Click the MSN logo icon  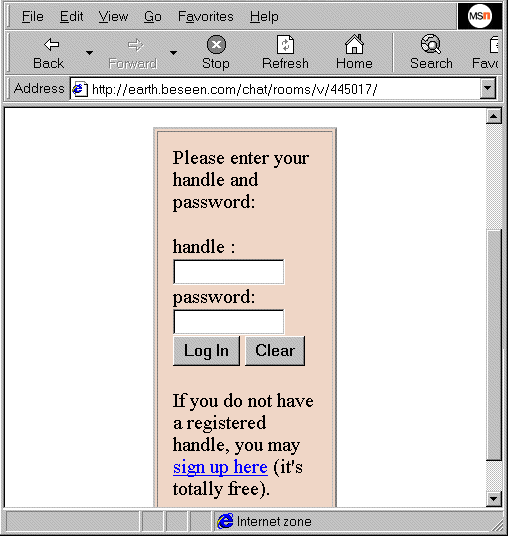coord(480,16)
